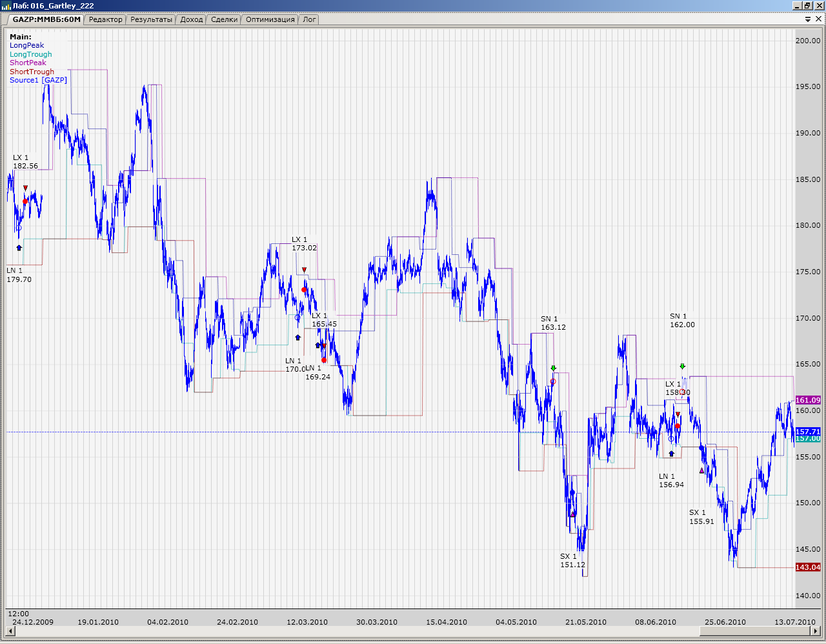826x644 pixels.
Task: Select the LongPeak series in the legend
Action: point(27,46)
